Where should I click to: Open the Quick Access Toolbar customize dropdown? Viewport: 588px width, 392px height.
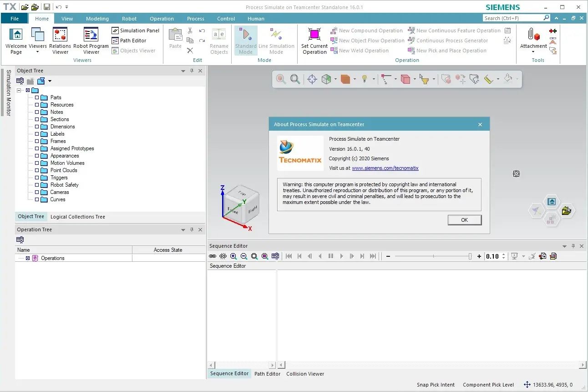67,7
